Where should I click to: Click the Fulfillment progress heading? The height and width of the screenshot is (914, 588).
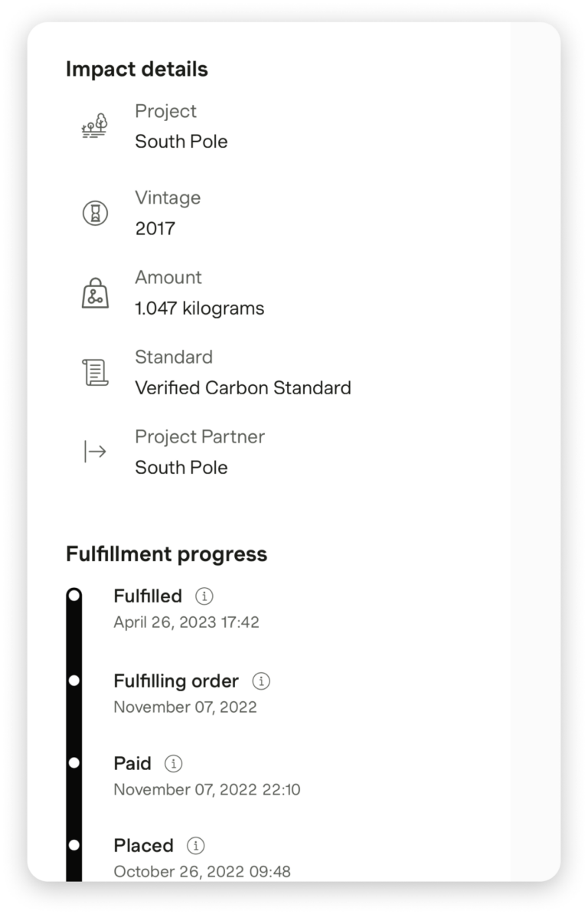166,554
